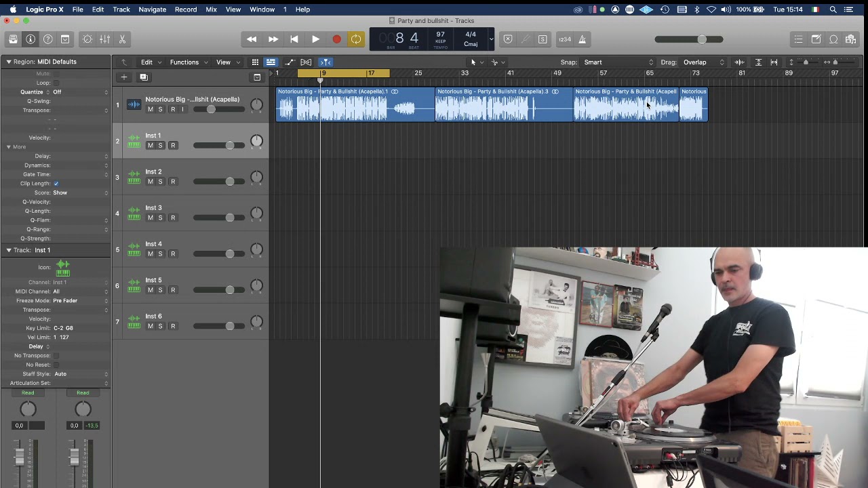Open the Help menu
Screen dimensions: 868x488
click(302, 9)
